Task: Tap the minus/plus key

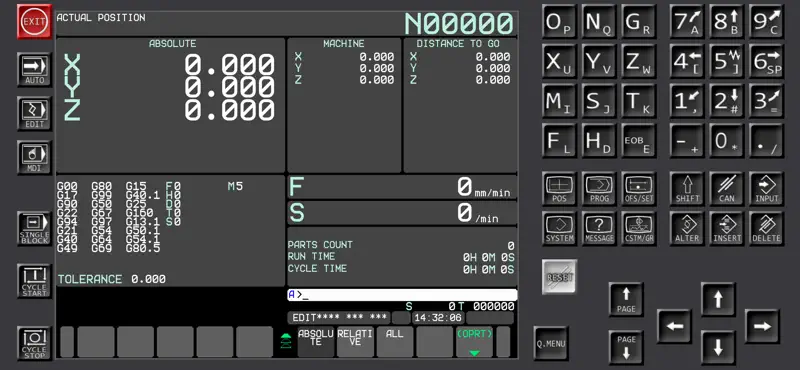Action: pyautogui.click(x=687, y=141)
